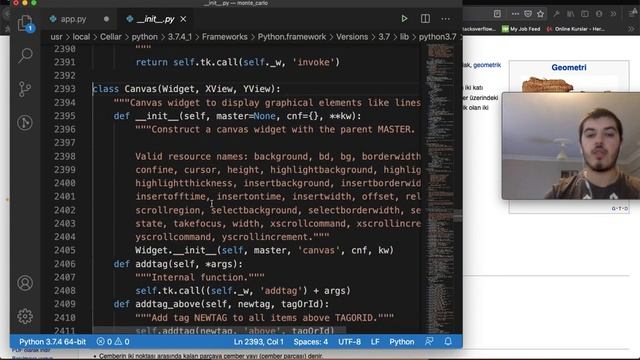Click the unsaved dot on app.py tab
The width and height of the screenshot is (640, 360).
coord(106,19)
